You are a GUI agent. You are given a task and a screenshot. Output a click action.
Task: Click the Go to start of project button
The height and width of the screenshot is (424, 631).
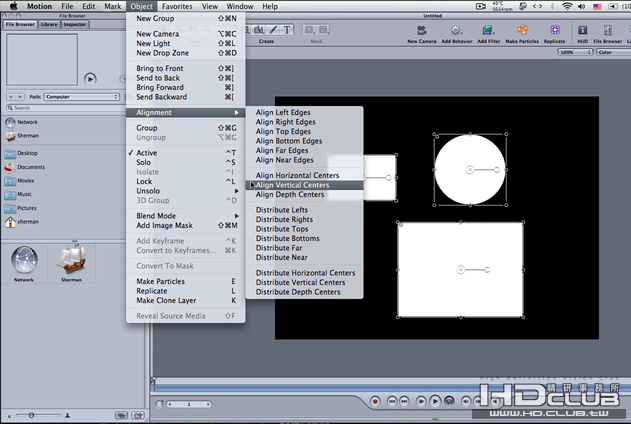point(392,401)
